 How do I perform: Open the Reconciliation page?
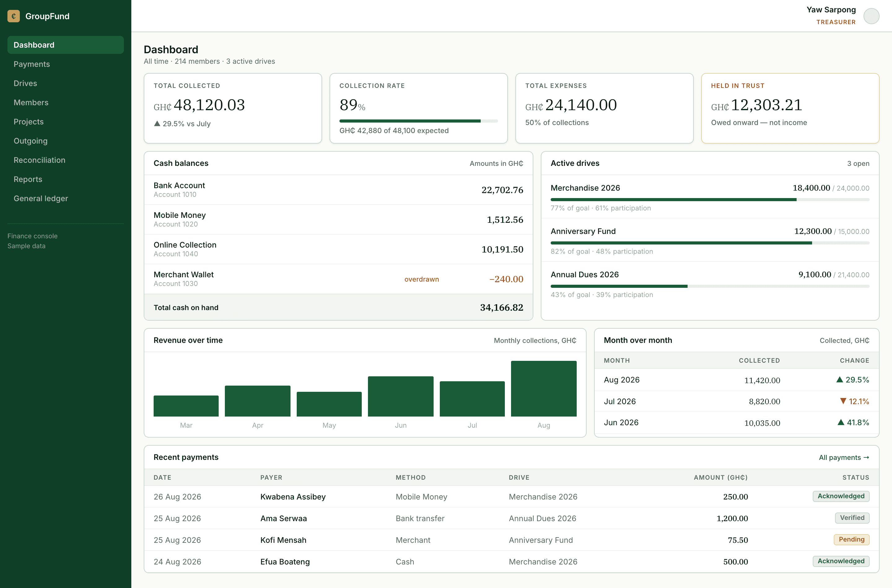click(65, 160)
